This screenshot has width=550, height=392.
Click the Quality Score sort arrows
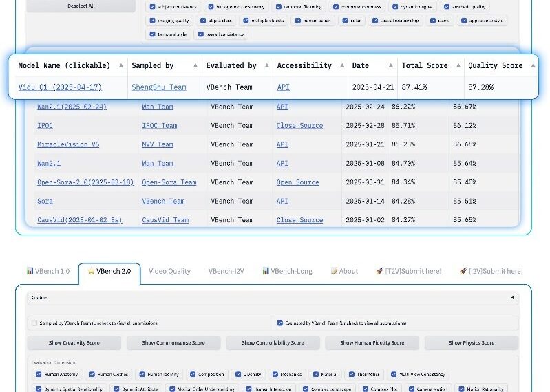pos(532,65)
